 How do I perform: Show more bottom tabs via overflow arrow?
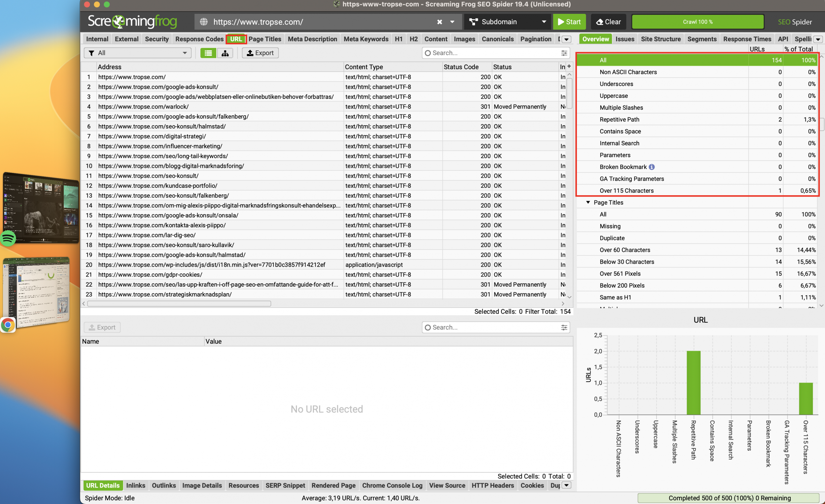click(x=566, y=485)
